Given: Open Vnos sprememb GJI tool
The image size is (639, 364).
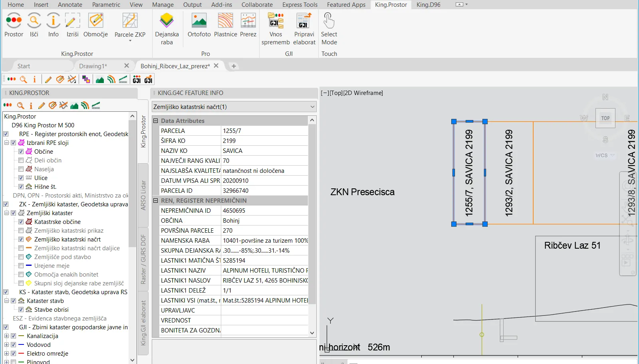Looking at the screenshot, I should (276, 21).
